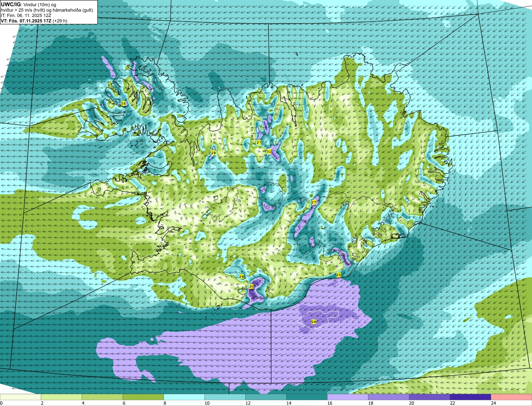Pick the light cyan 8–10 m/s legend swatch
The width and height of the screenshot is (532, 406).
[184, 397]
